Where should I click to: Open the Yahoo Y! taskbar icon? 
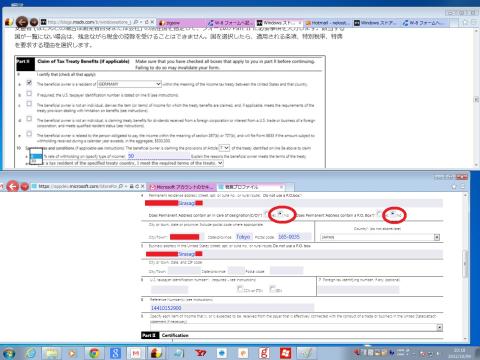click(201, 353)
